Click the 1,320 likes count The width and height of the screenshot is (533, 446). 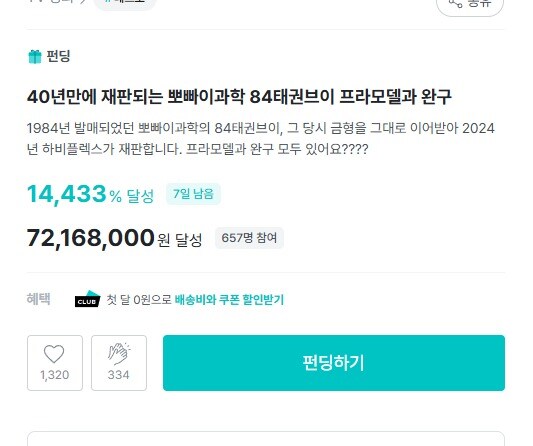54,375
